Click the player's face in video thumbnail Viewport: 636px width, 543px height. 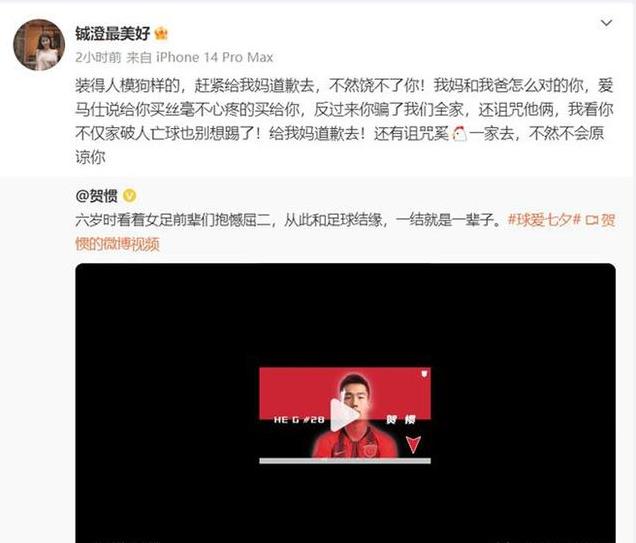[354, 393]
